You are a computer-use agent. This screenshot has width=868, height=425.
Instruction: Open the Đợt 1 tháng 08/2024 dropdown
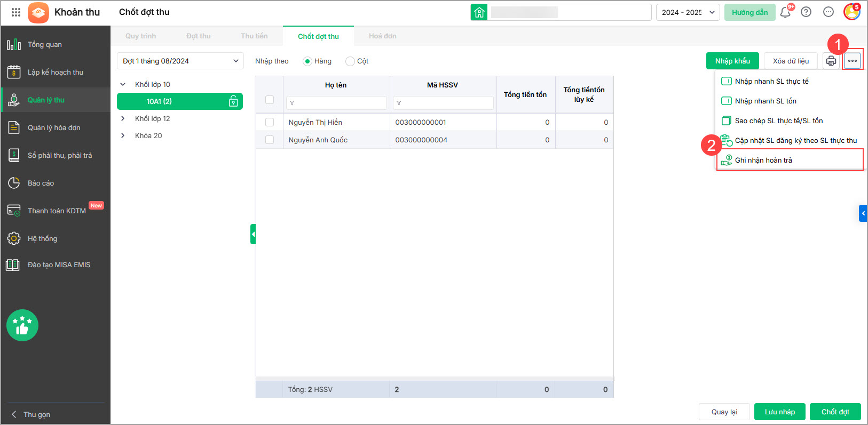[180, 61]
